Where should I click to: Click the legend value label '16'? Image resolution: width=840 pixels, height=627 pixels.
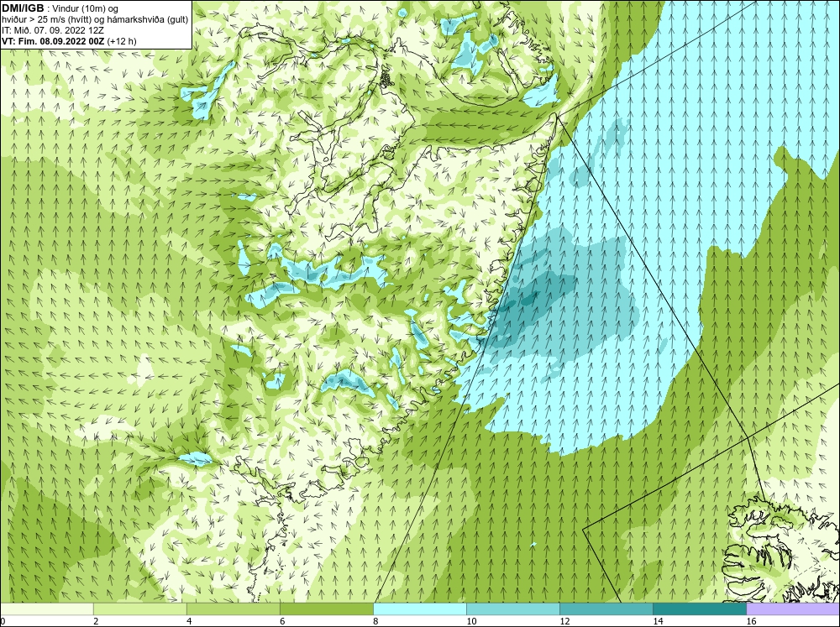[x=750, y=621]
